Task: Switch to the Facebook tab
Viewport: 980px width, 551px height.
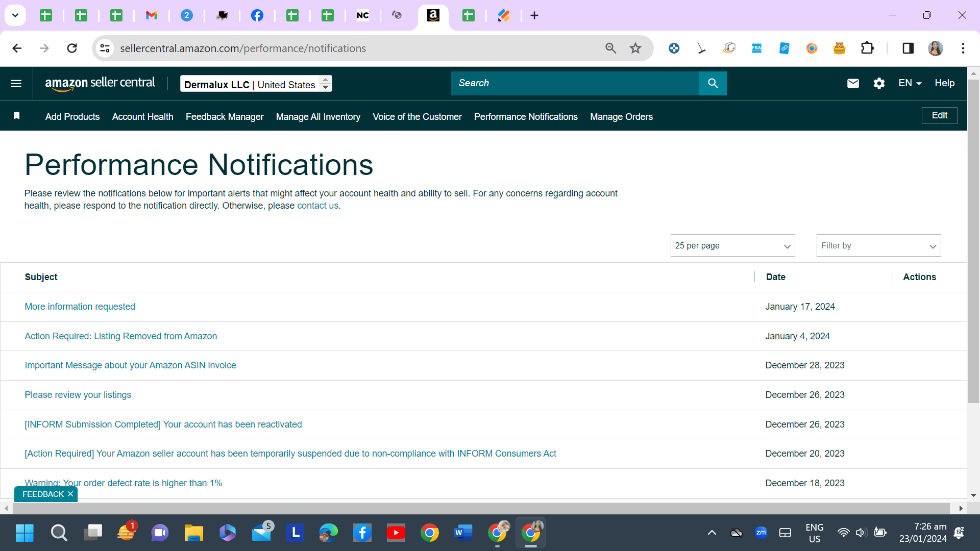Action: [x=257, y=15]
